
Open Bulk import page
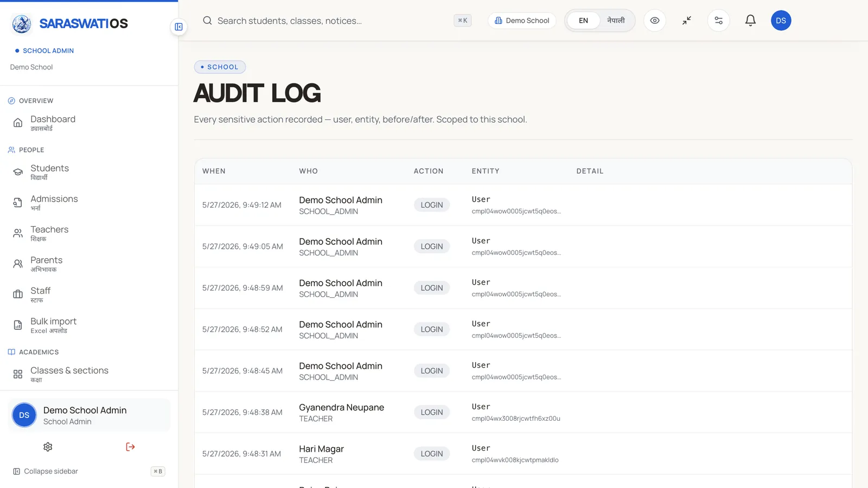coord(89,325)
